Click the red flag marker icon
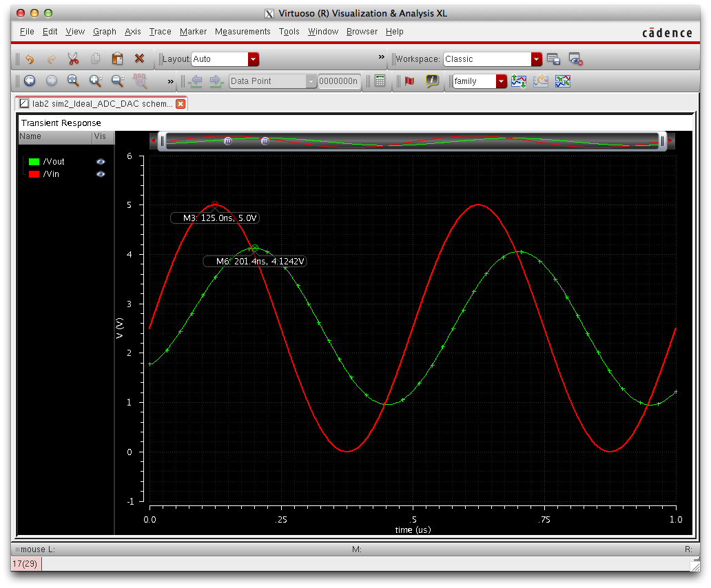 click(x=410, y=81)
